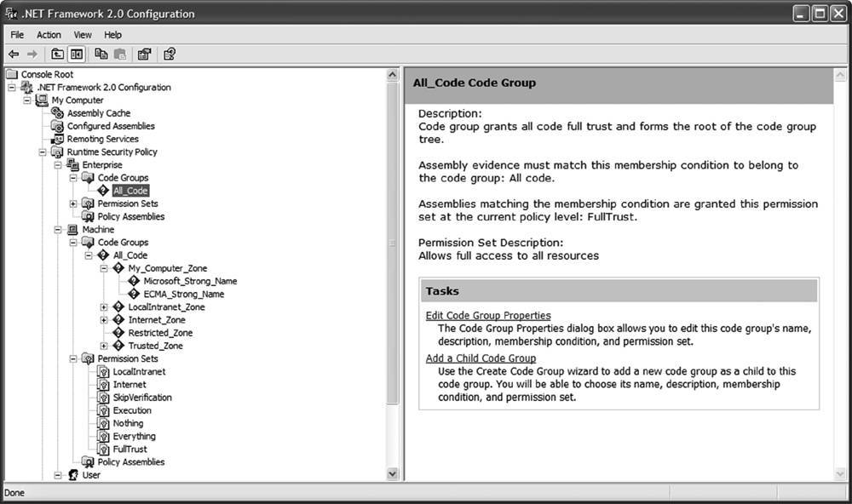This screenshot has height=504, width=852.
Task: Click the Copy toolbar icon
Action: [101, 54]
